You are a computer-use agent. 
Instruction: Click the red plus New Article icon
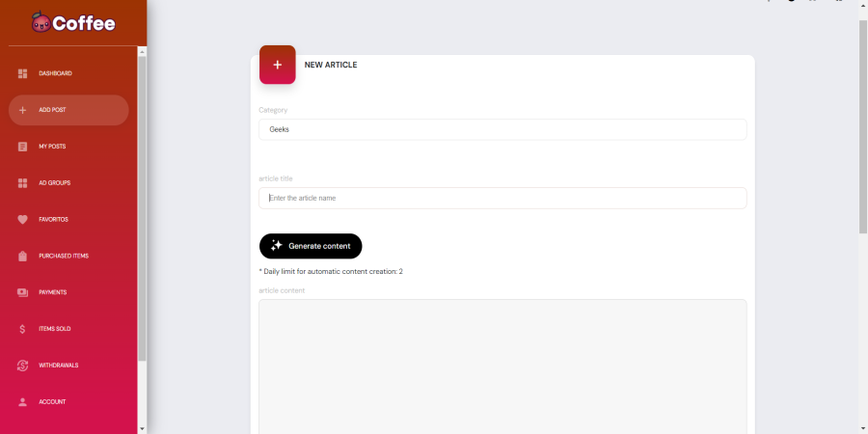(278, 65)
